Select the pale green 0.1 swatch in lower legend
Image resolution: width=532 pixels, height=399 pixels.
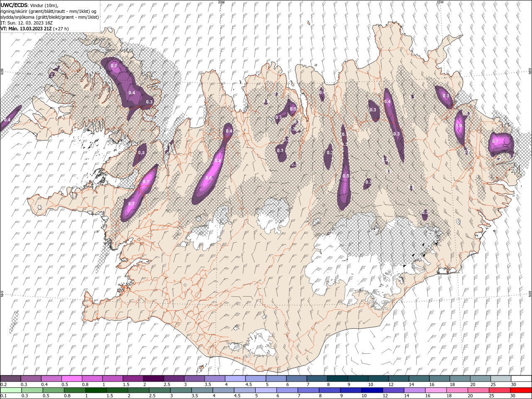tap(10, 390)
